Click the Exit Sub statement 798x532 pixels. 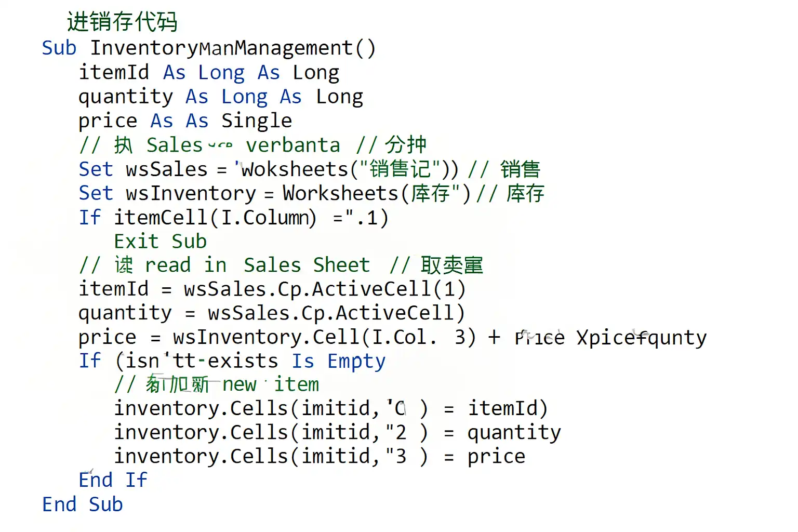[160, 242]
